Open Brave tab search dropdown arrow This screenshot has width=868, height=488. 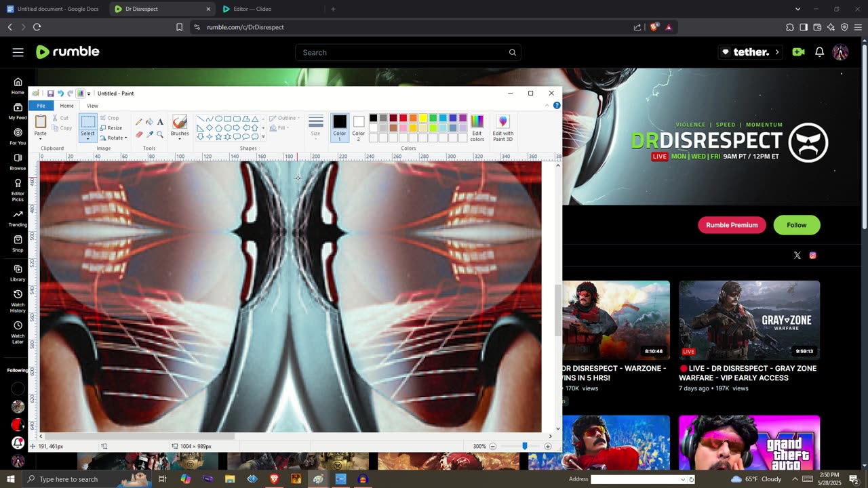797,9
